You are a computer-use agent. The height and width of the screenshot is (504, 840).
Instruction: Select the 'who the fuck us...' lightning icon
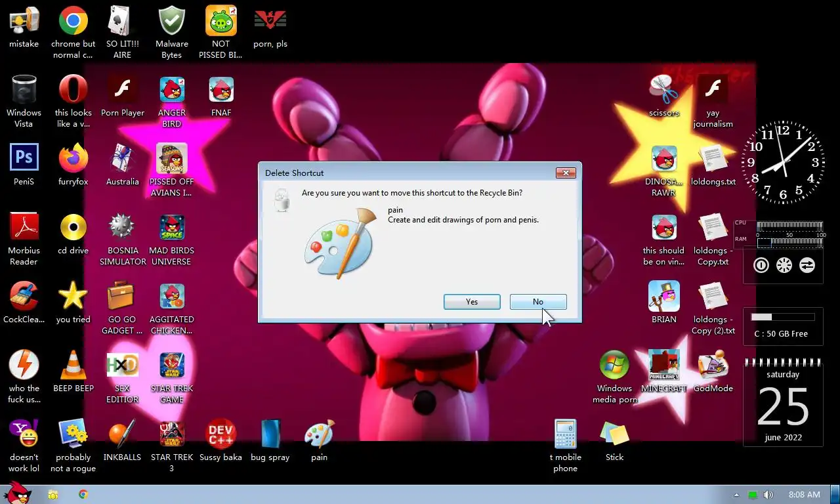point(24,377)
